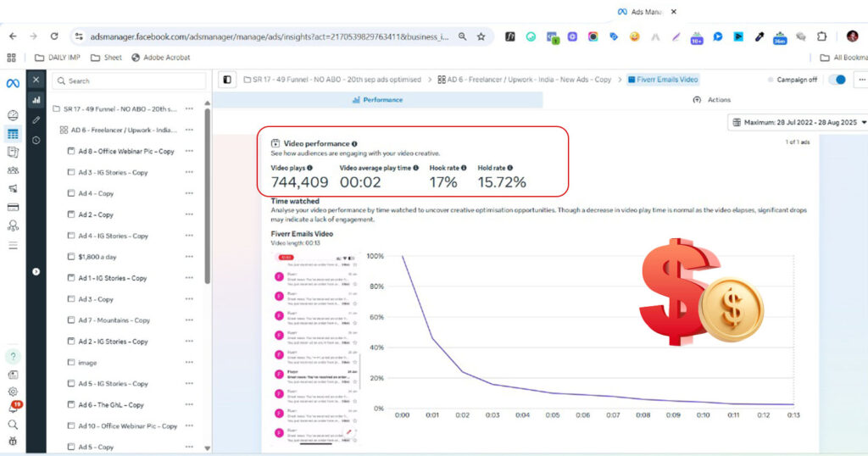Open Advertising settings megaphone icon
The image size is (868, 456).
[x=13, y=189]
